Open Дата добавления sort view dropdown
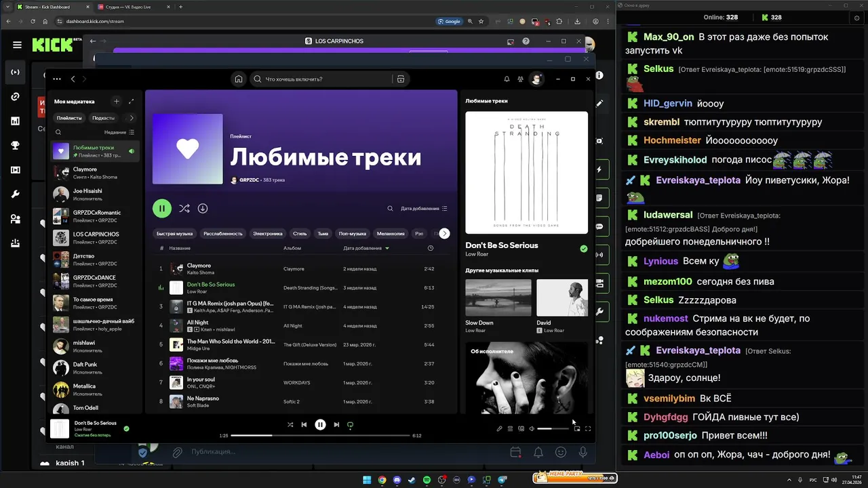Screen dimensions: 868x488 coord(424,209)
